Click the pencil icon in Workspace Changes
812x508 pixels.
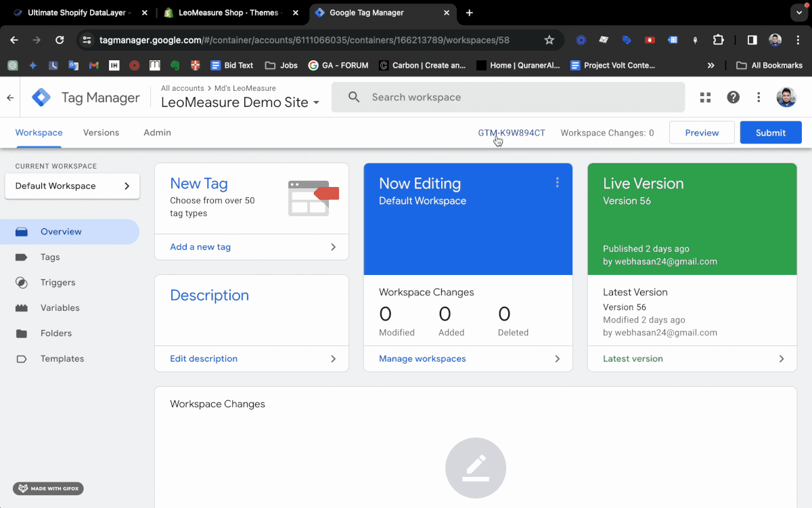click(x=476, y=467)
